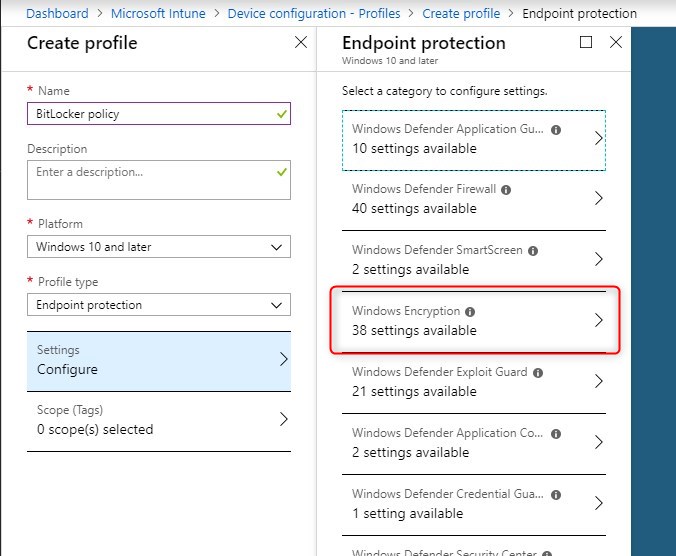Maximize the Endpoint protection blade

[x=585, y=42]
